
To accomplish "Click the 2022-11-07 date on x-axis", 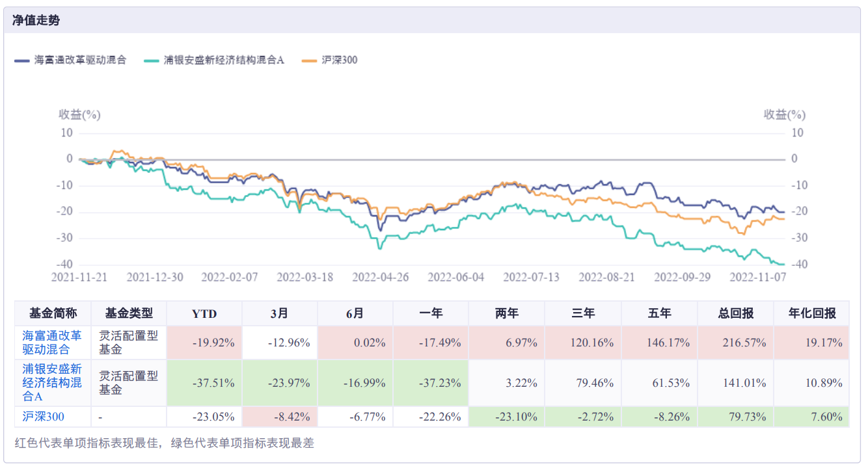I will click(x=757, y=277).
